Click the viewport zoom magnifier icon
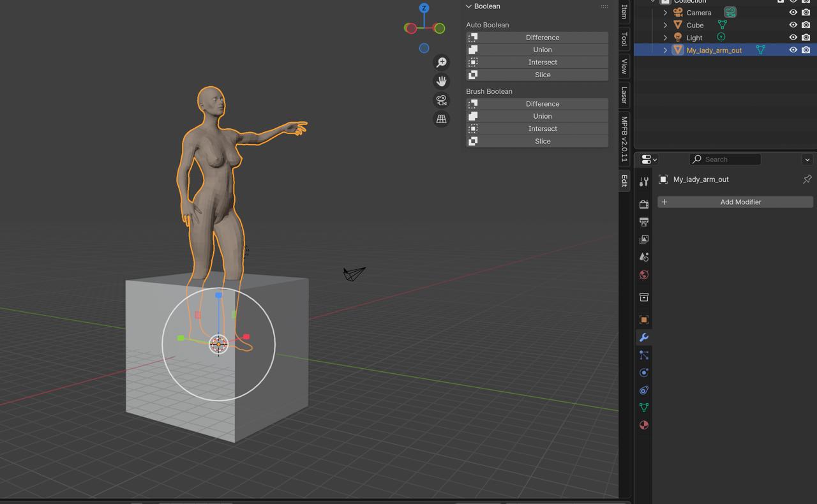 (441, 62)
